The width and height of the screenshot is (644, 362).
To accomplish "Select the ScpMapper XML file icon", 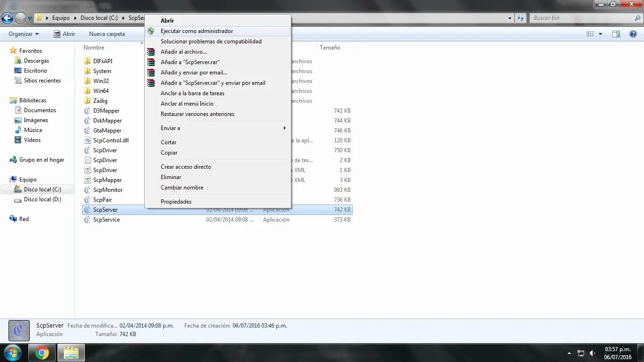I will [87, 180].
